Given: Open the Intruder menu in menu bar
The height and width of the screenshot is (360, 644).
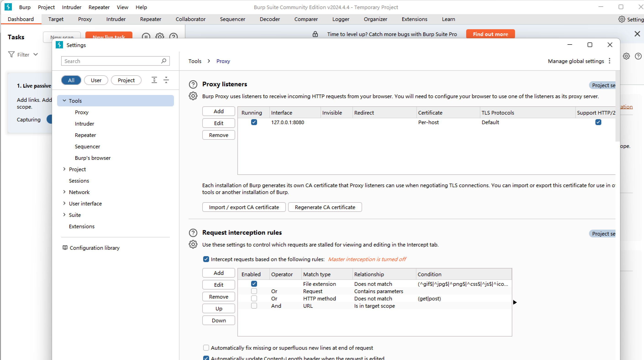Looking at the screenshot, I should tap(71, 7).
